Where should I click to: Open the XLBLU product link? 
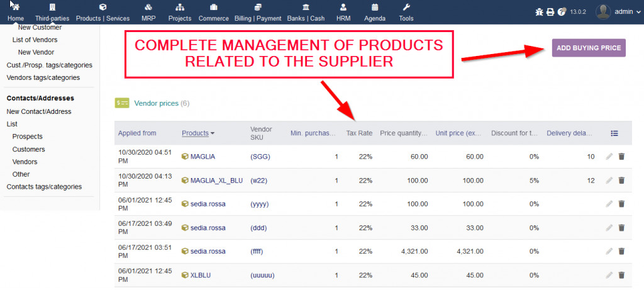201,275
